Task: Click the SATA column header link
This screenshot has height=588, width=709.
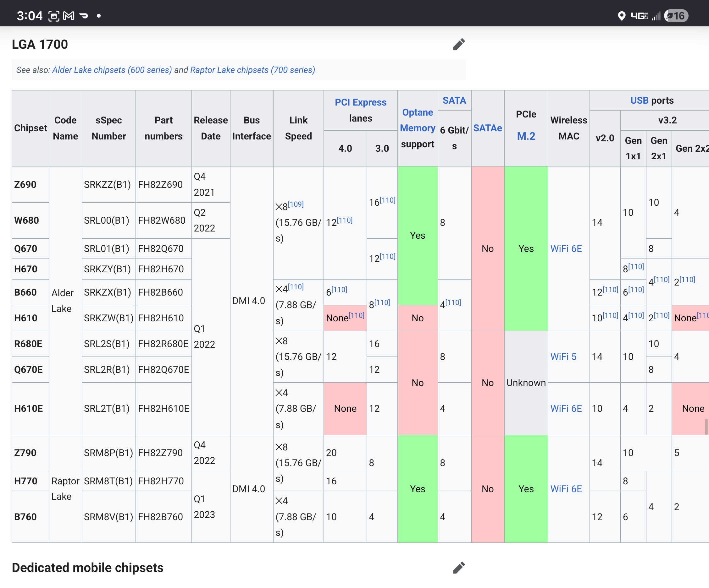Action: pos(454,100)
